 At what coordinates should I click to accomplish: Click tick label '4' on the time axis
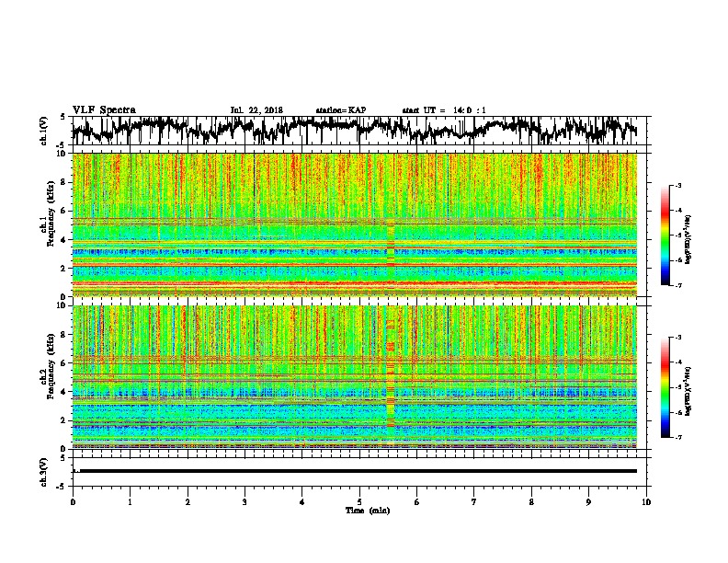(x=302, y=502)
